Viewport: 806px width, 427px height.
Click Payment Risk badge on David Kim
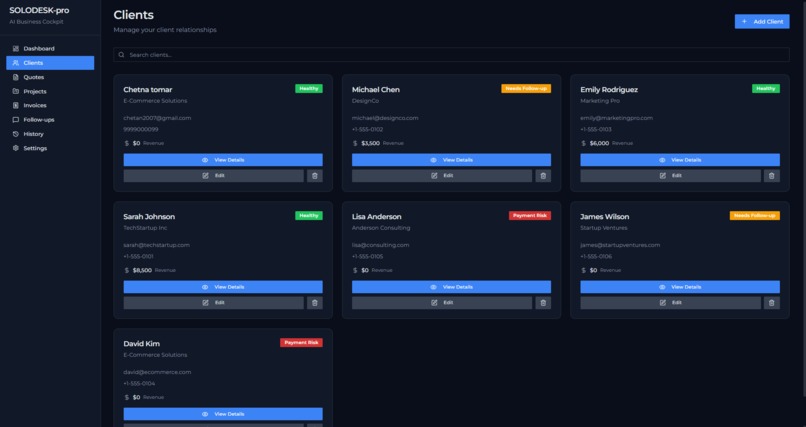point(301,342)
